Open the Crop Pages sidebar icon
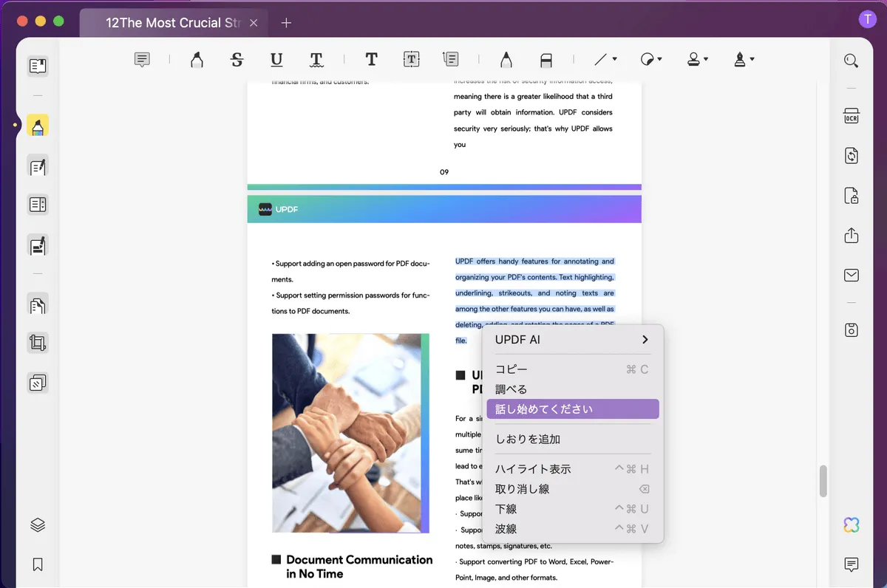Viewport: 887px width, 588px height. click(x=38, y=343)
